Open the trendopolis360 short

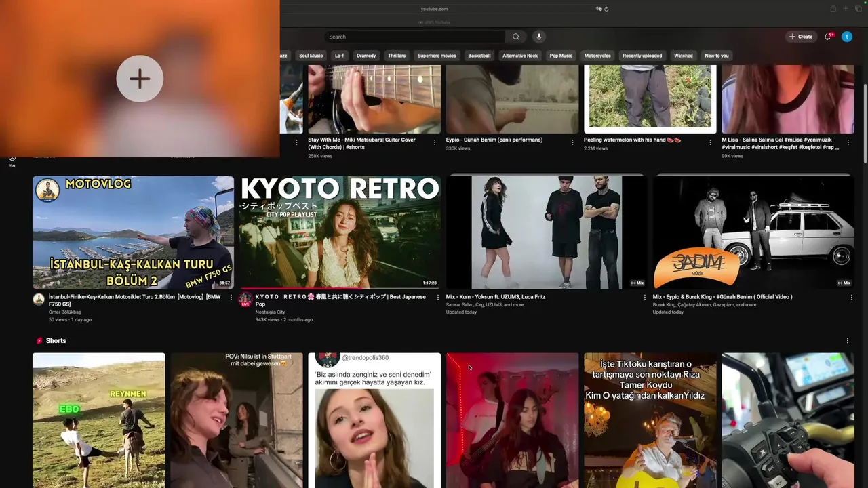point(374,420)
